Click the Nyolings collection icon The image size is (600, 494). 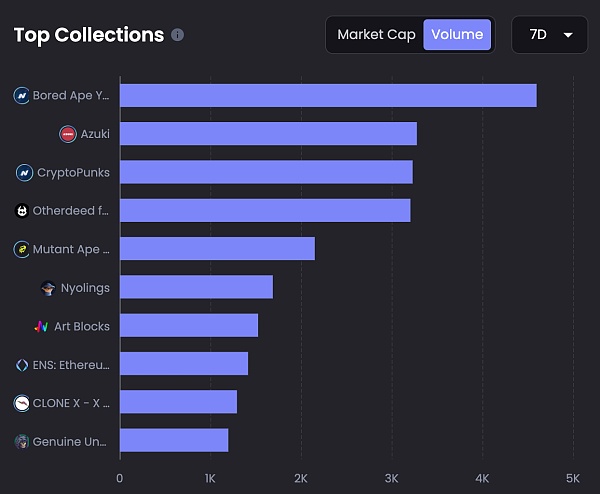(x=48, y=288)
